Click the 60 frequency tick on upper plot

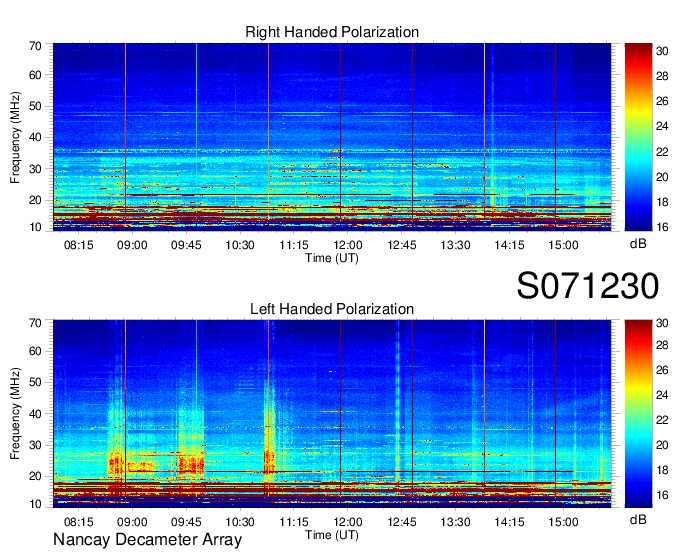coord(35,75)
